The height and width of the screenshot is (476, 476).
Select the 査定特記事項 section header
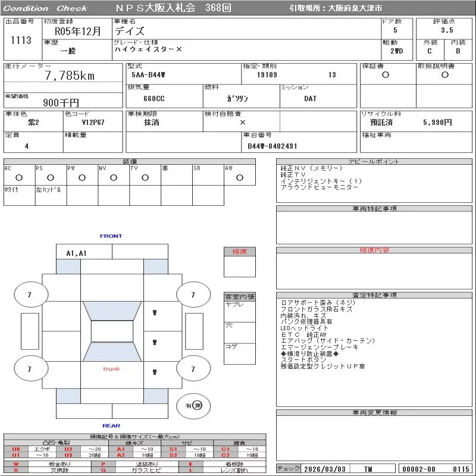374,295
